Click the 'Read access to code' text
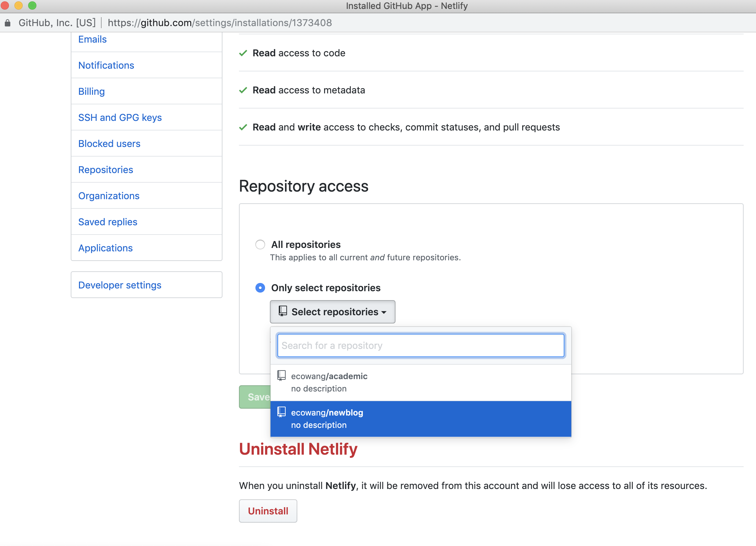 (299, 53)
